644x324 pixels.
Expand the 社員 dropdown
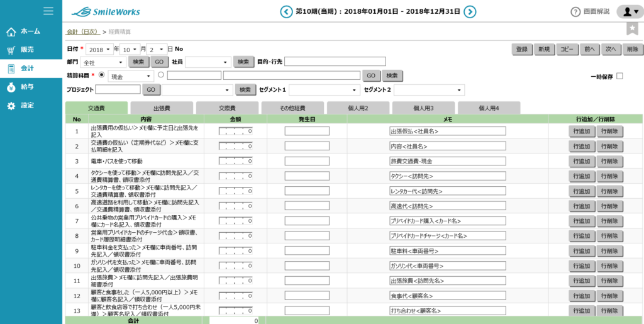click(208, 62)
